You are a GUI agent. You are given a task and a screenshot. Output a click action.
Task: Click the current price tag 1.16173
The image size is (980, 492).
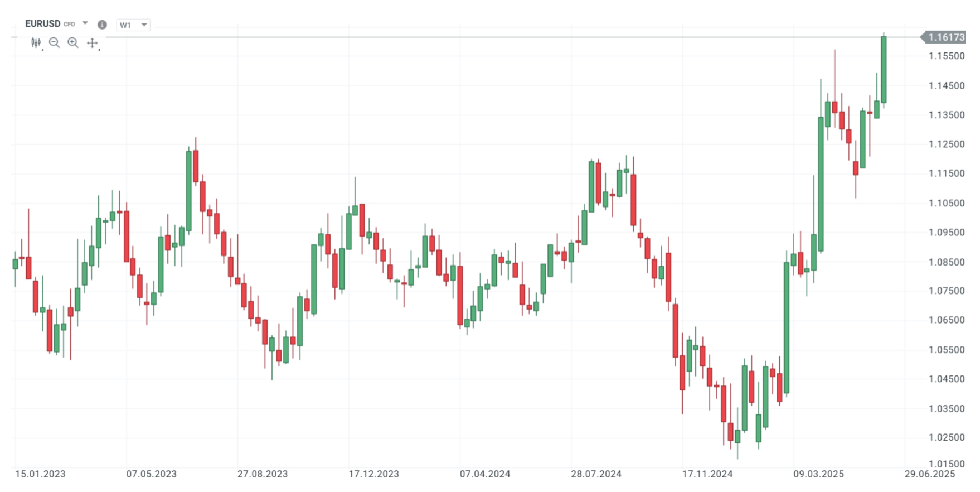click(946, 37)
